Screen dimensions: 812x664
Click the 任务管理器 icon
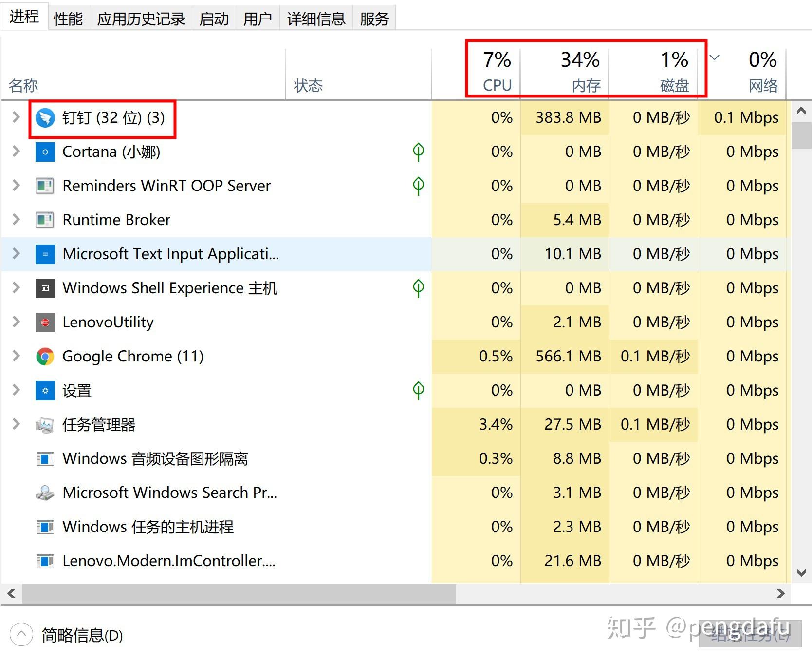point(45,425)
